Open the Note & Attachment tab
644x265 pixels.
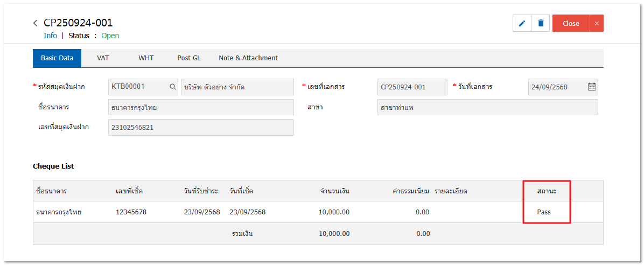[248, 58]
